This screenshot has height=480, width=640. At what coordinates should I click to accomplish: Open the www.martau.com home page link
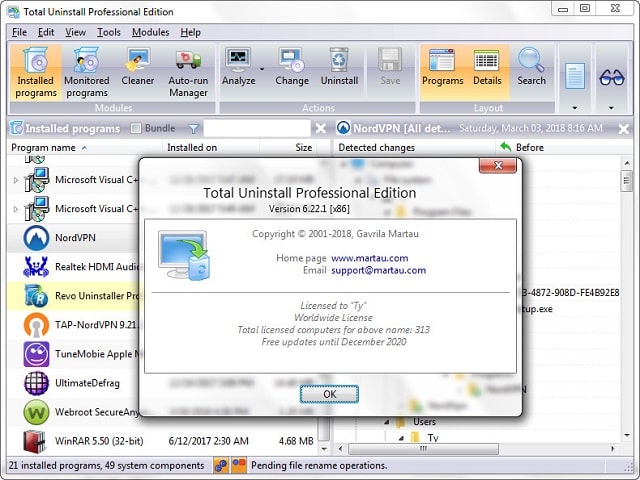coord(369,258)
